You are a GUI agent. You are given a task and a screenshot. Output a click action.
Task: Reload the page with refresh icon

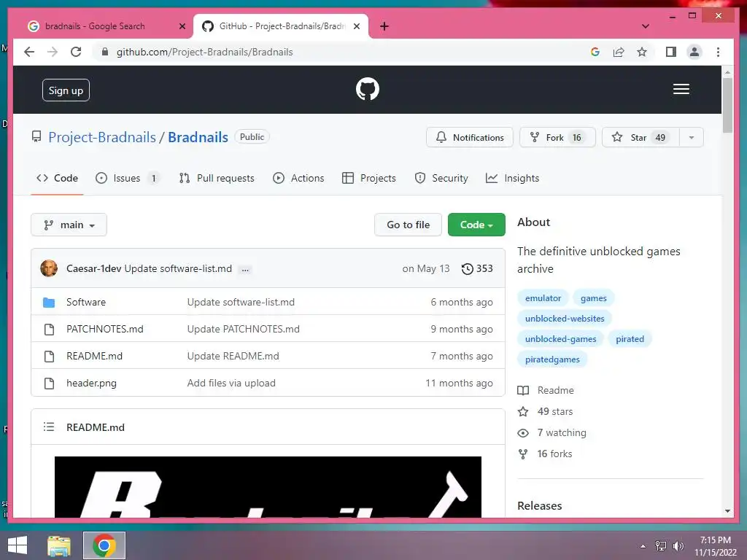[76, 52]
